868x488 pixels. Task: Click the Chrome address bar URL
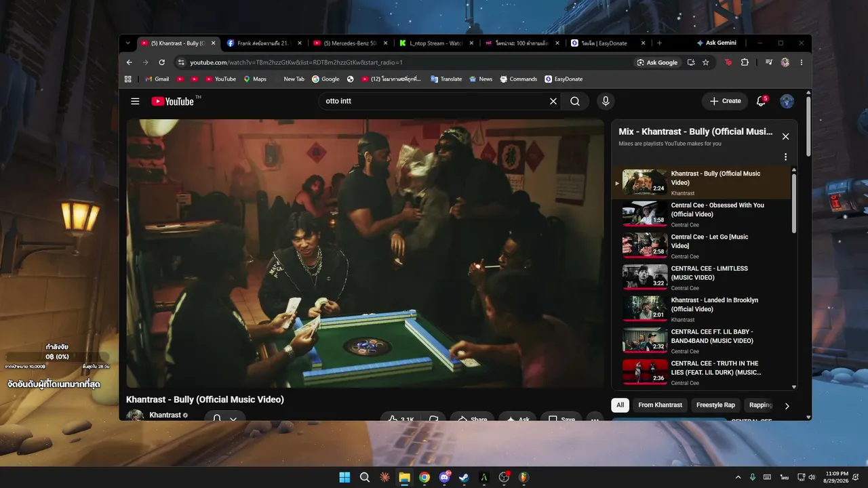coord(296,62)
